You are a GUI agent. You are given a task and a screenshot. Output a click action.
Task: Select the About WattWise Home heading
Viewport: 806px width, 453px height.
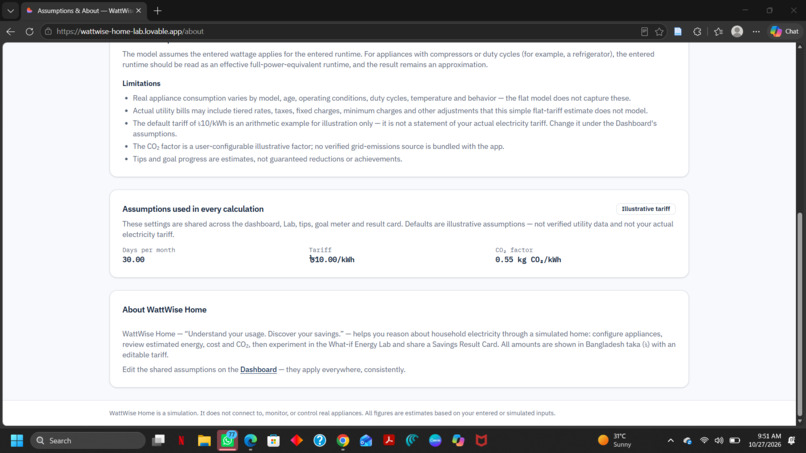[164, 310]
